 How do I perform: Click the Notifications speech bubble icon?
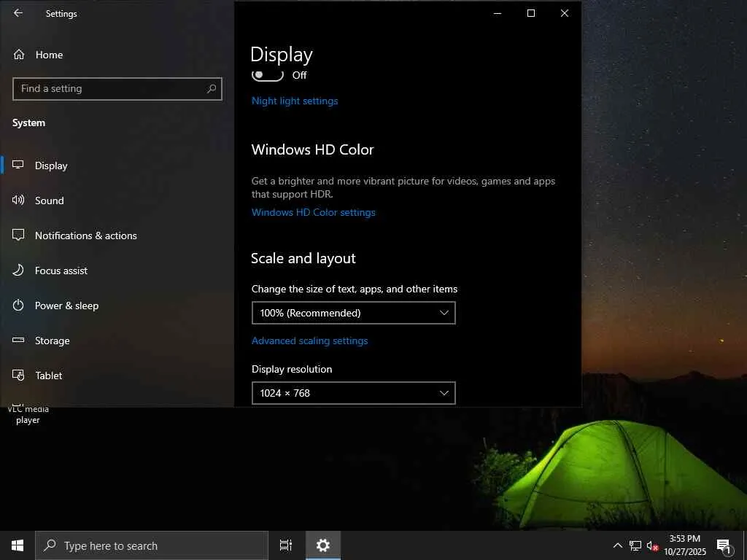tap(18, 236)
